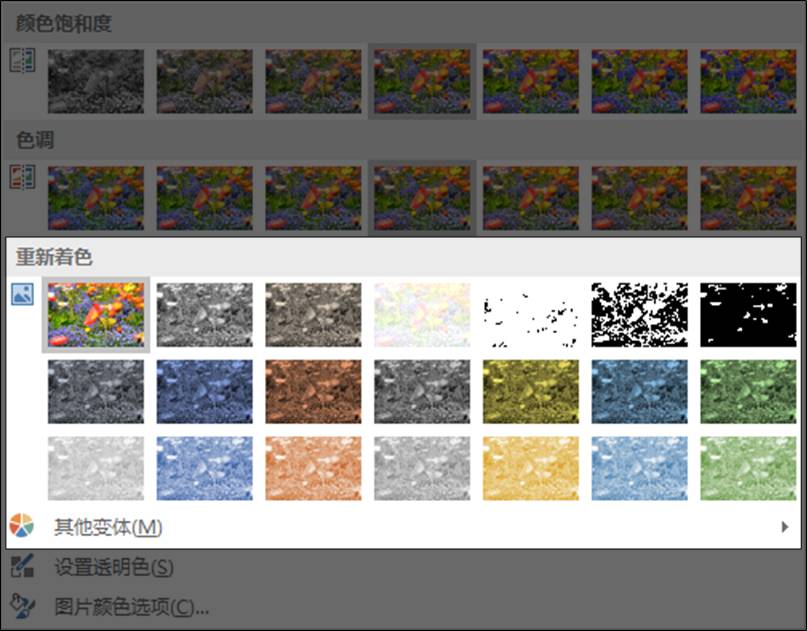Screen dimensions: 807x631
Task: Apply the first dark gray recolor in the dark row
Action: click(96, 392)
